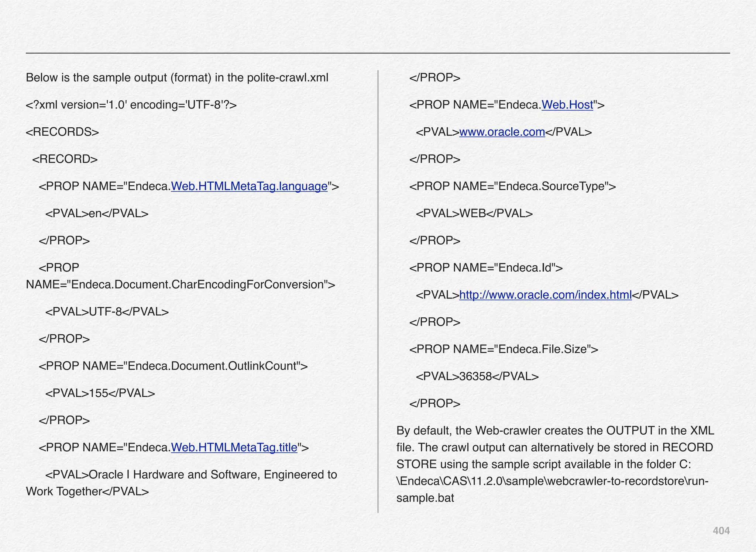756x552 pixels.
Task: Select the Endeca.SourceType property line
Action: click(x=513, y=186)
